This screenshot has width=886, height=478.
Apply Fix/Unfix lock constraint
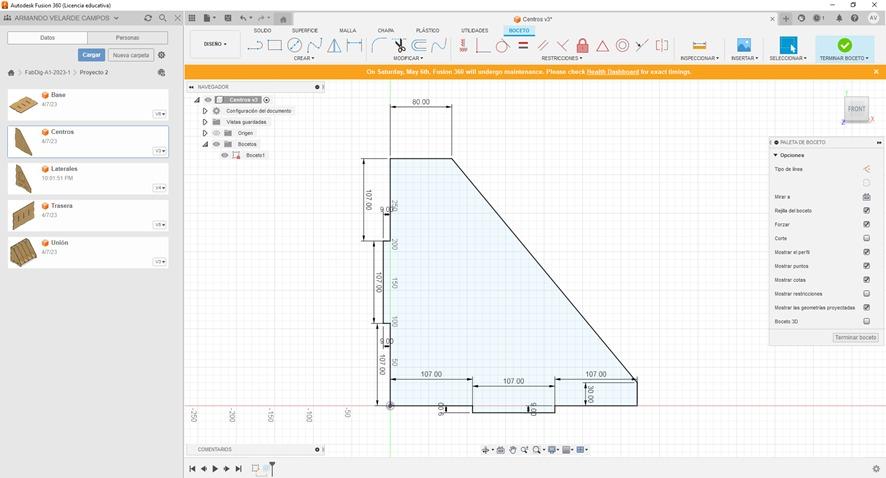(x=583, y=45)
